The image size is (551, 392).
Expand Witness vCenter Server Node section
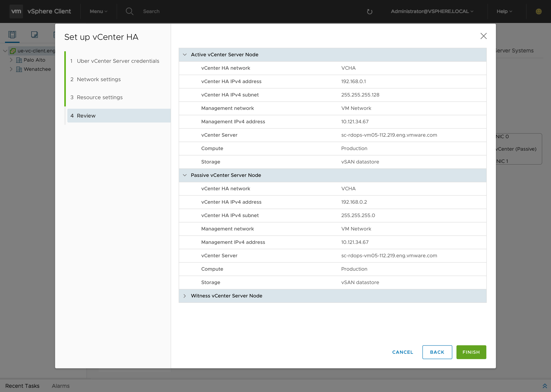[x=185, y=296]
